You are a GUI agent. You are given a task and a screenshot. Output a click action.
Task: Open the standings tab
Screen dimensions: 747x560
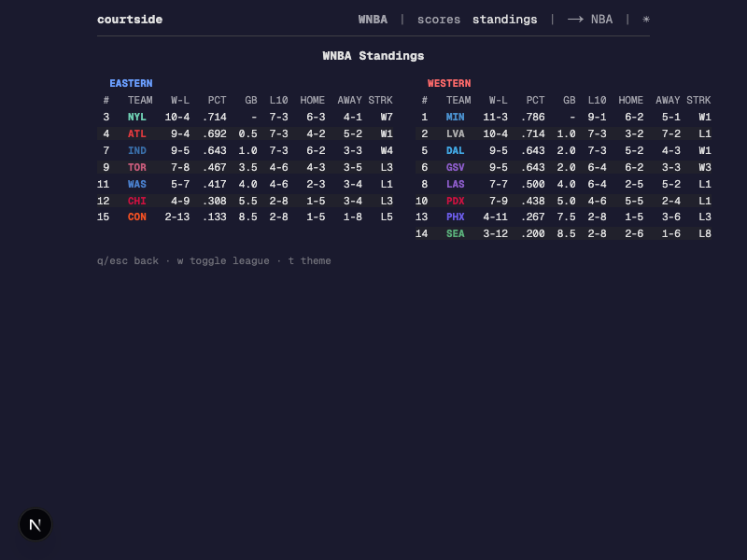point(504,20)
